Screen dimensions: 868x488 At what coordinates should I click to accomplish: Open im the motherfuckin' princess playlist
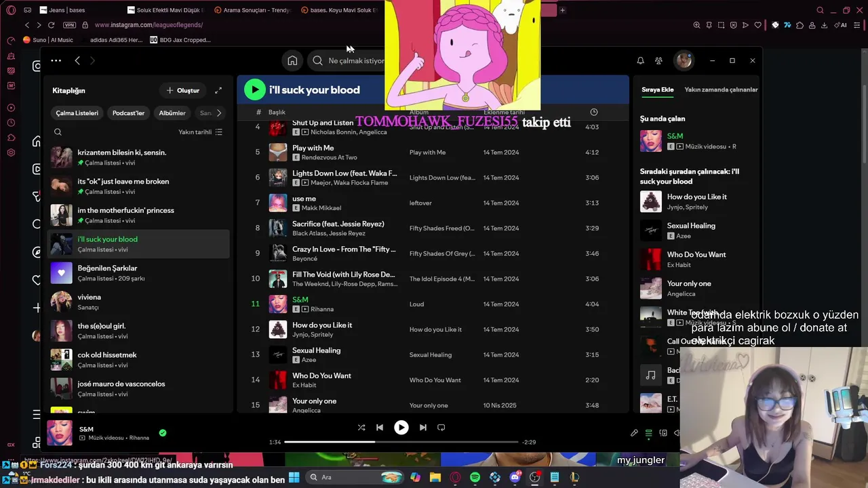tap(139, 216)
